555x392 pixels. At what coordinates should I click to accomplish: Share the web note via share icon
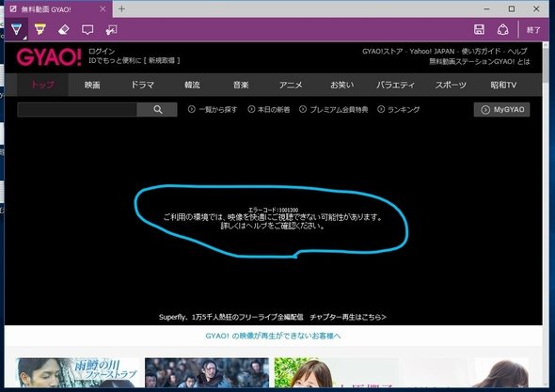[x=502, y=30]
